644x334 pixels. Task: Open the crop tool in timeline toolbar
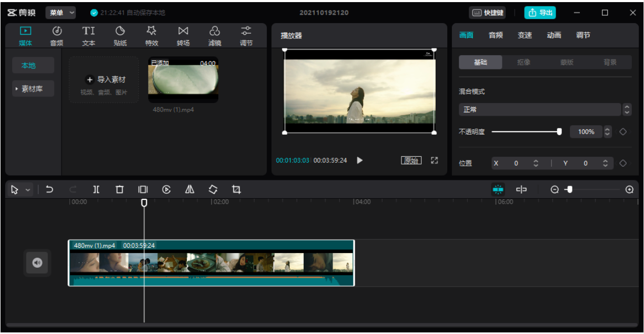pos(236,190)
